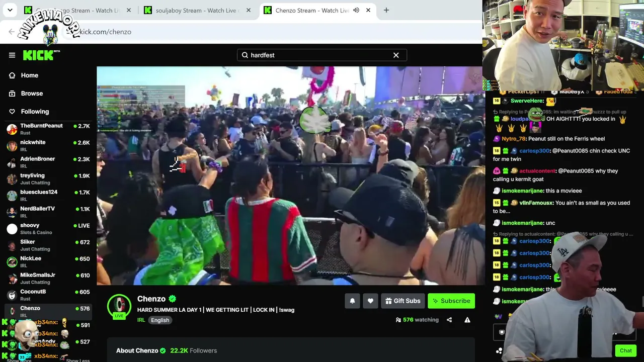Select shoovy's Slots & Casino stream
The image size is (644, 362).
pos(48,229)
